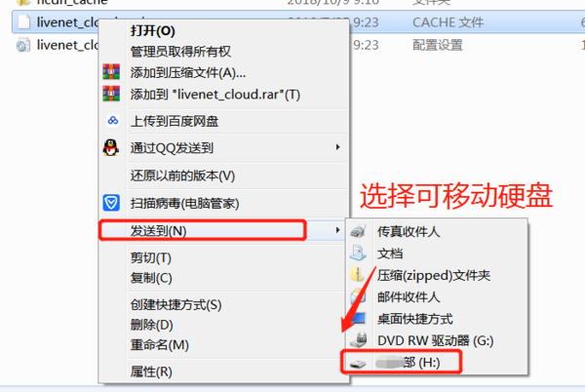
Task: Open 属性(R) properties entry
Action: (x=151, y=372)
